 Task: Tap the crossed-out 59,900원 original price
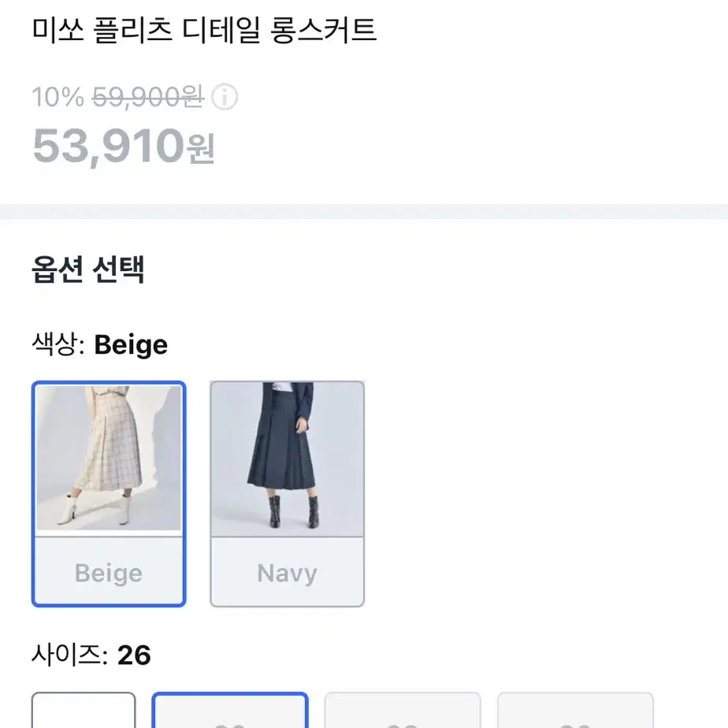click(148, 97)
